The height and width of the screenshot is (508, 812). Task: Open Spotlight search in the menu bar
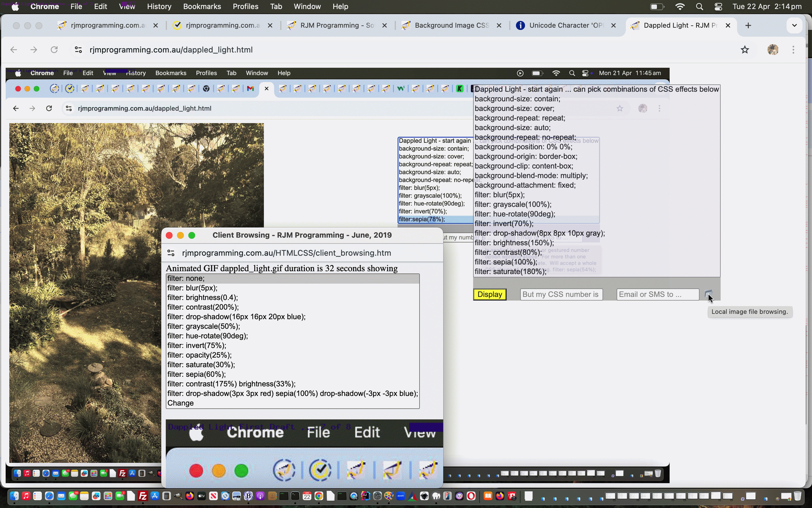(699, 7)
